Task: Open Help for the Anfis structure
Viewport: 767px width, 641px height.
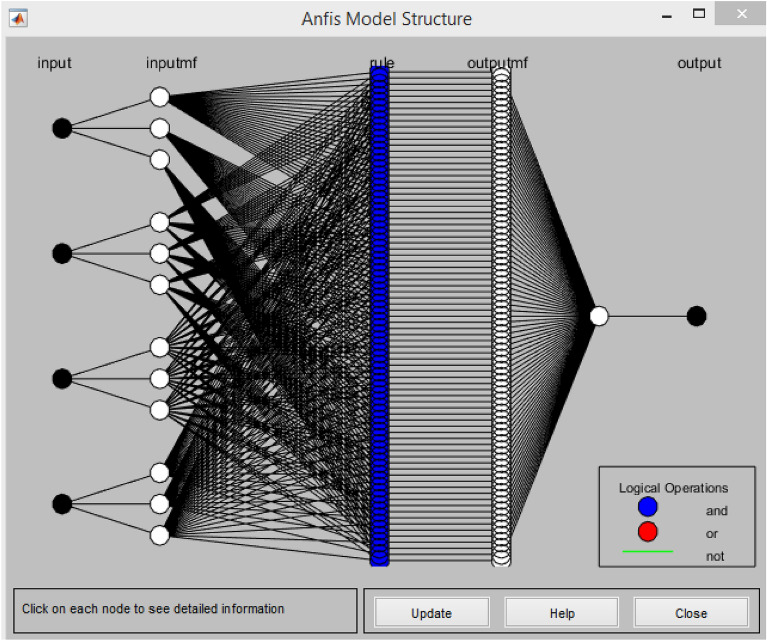Action: (561, 613)
